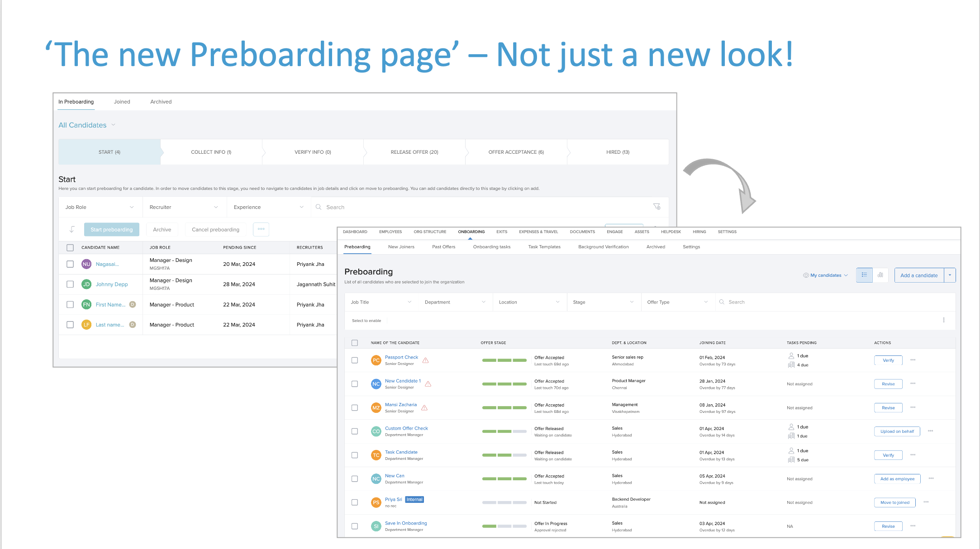The image size is (980, 549).
Task: Click the offer stage progress bar for Priya Sri
Action: point(504,502)
